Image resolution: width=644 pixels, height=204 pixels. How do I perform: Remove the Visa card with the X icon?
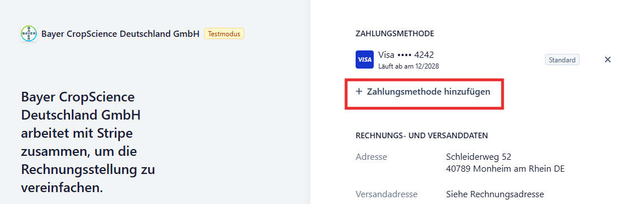[x=608, y=59]
